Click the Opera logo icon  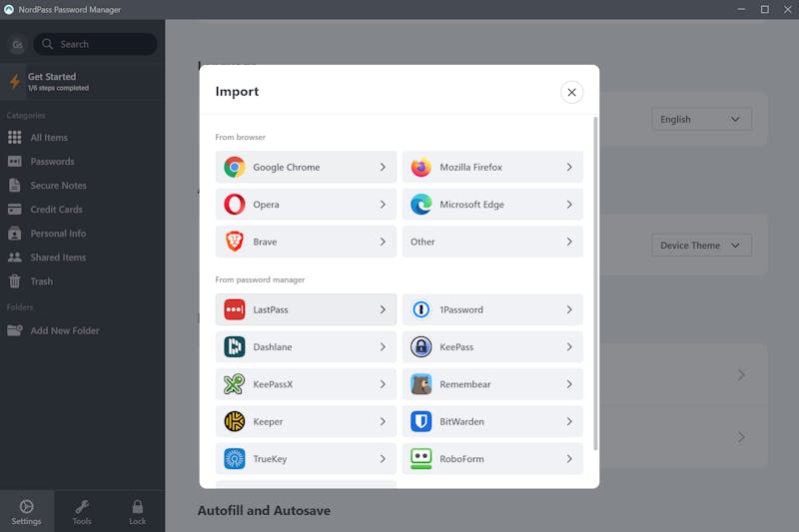[x=235, y=205]
